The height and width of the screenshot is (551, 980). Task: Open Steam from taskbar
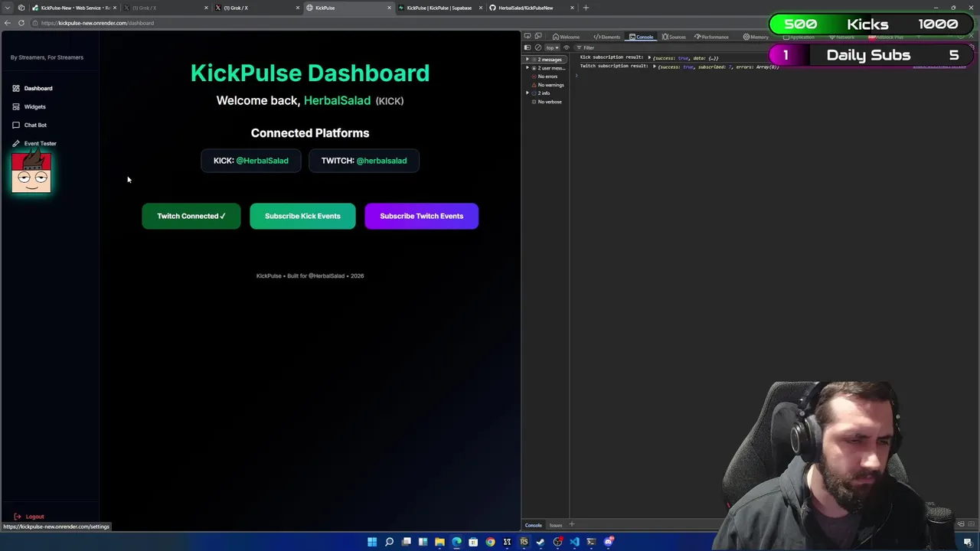(x=541, y=542)
